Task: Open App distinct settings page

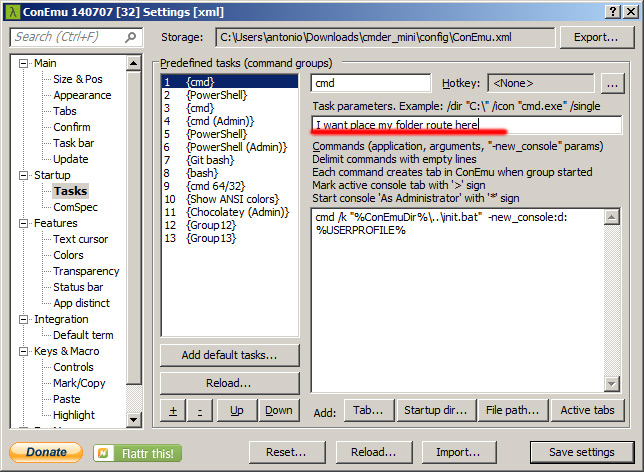Action: [x=81, y=304]
